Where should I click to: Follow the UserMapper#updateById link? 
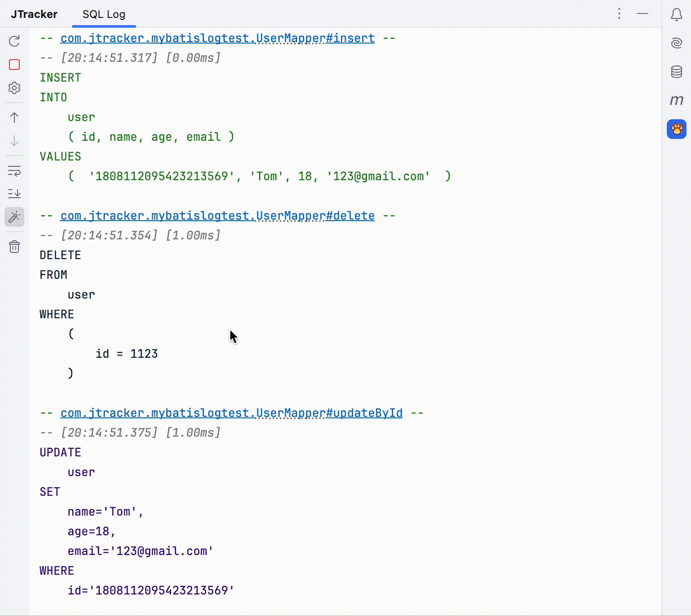pyautogui.click(x=231, y=413)
